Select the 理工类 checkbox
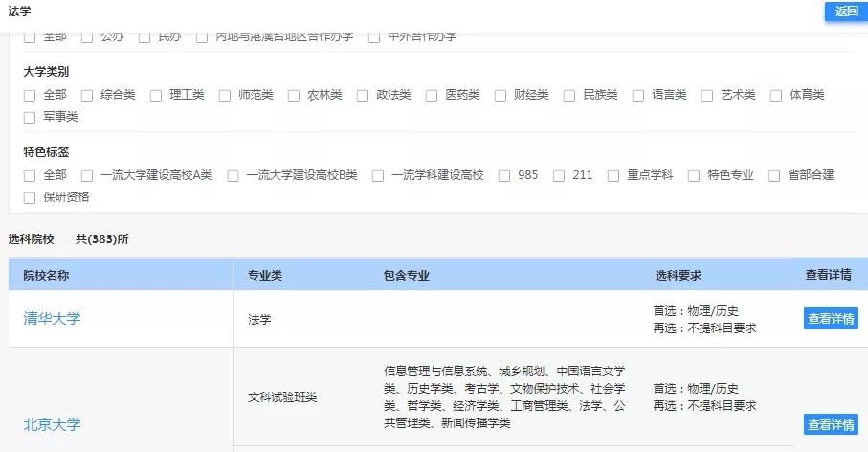 [x=156, y=95]
